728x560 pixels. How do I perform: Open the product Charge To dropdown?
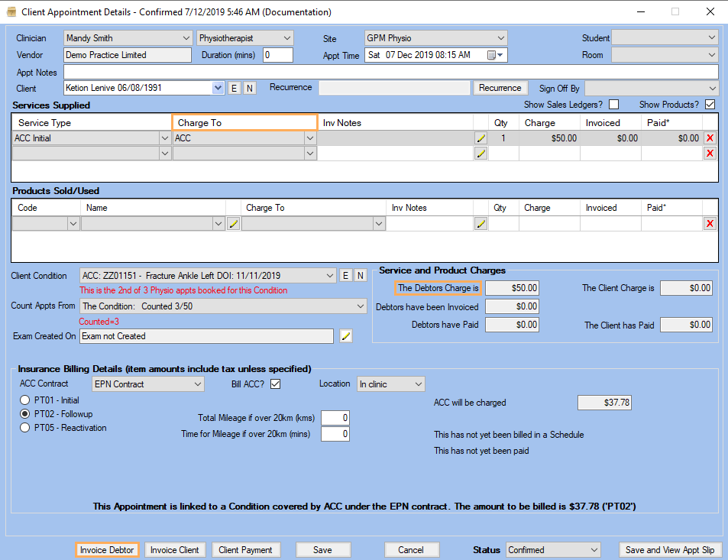(x=379, y=225)
